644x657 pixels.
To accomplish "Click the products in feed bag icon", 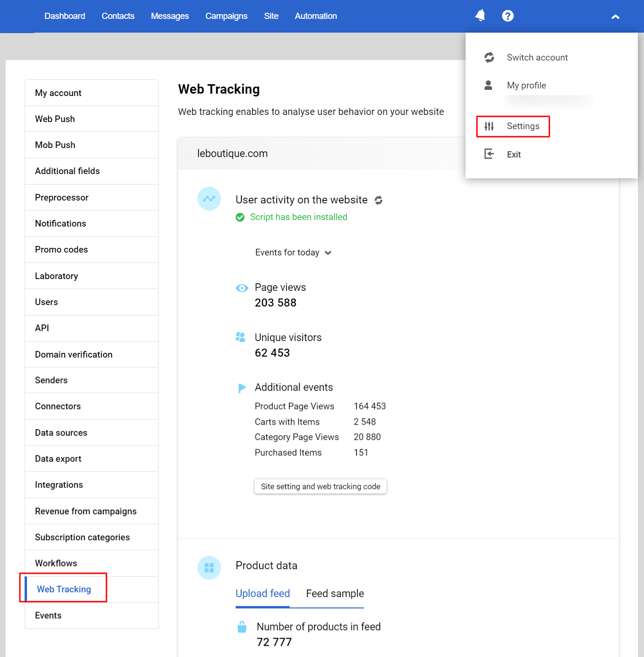I will [242, 627].
